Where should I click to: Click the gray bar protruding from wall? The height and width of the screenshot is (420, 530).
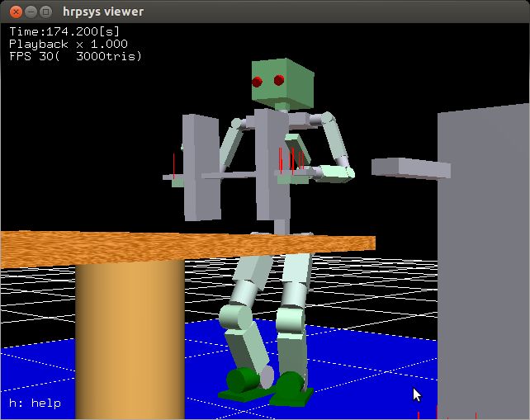[x=410, y=168]
